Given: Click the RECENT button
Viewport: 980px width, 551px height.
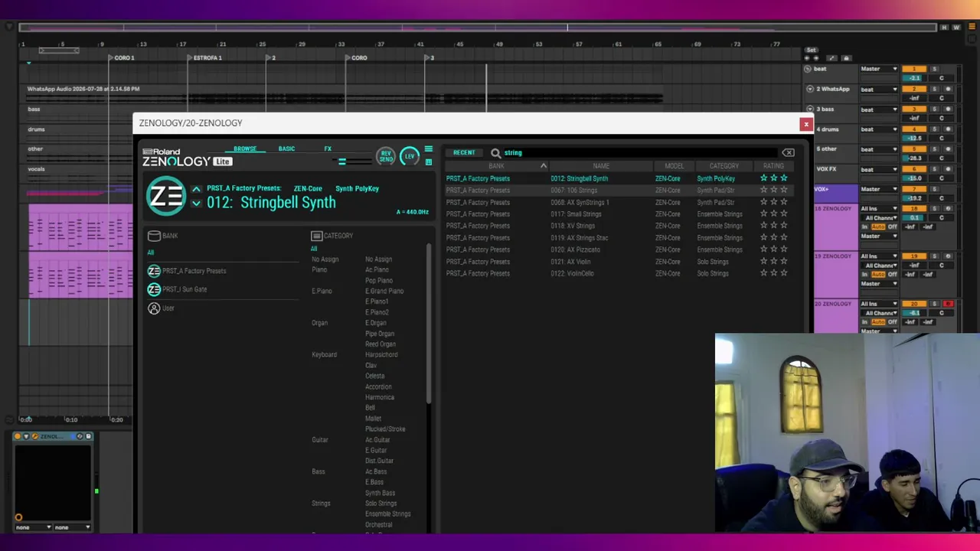Looking at the screenshot, I should tap(464, 153).
